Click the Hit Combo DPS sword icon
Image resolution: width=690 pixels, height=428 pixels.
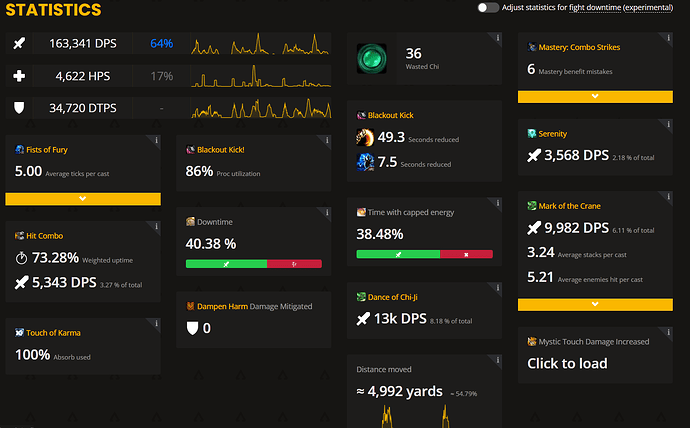tap(21, 282)
